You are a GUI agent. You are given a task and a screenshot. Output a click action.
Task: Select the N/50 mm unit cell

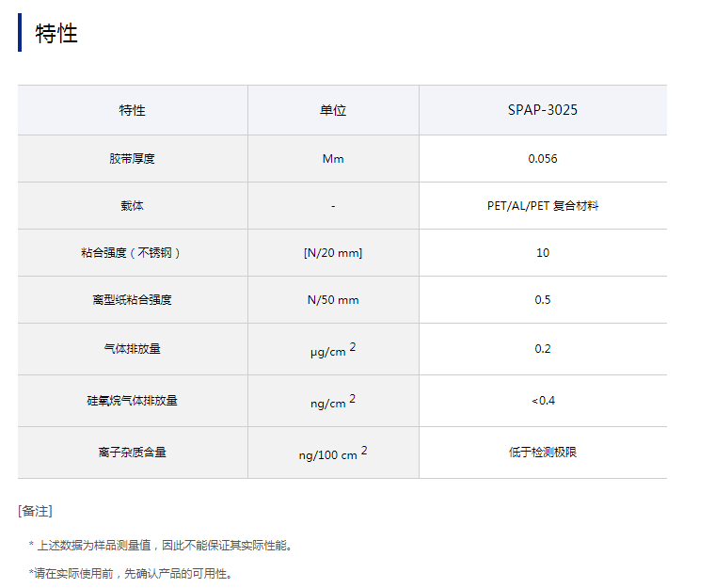pos(333,300)
